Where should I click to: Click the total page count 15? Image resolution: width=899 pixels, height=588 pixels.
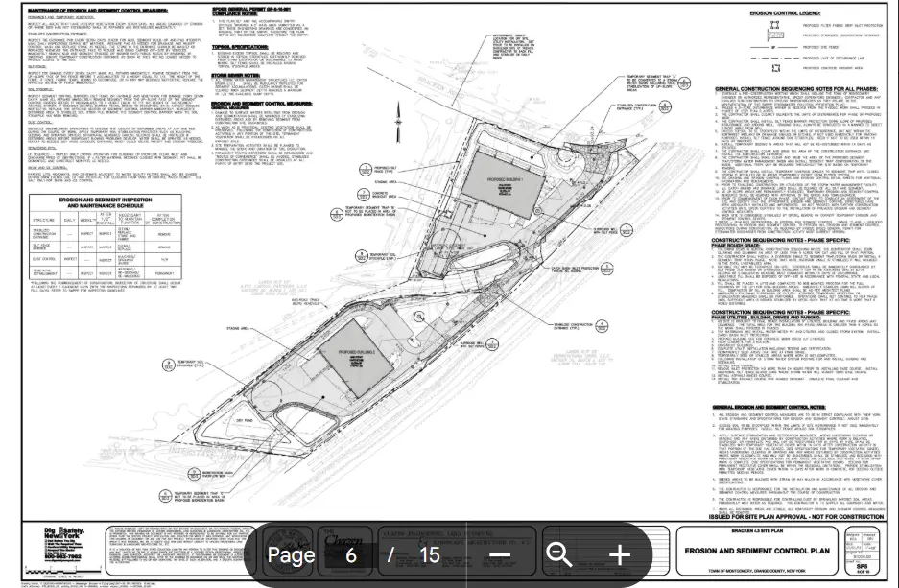point(428,554)
